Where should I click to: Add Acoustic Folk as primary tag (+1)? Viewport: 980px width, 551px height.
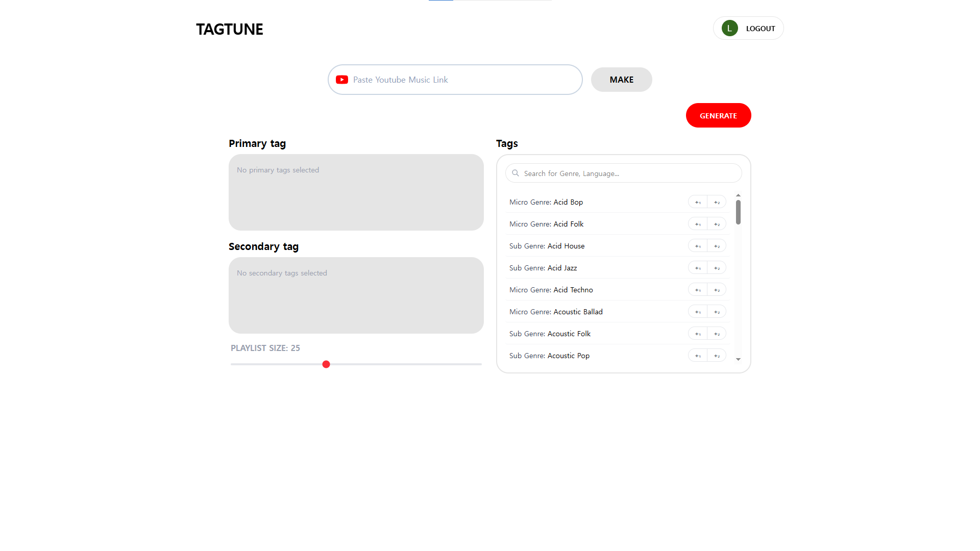[x=698, y=334]
